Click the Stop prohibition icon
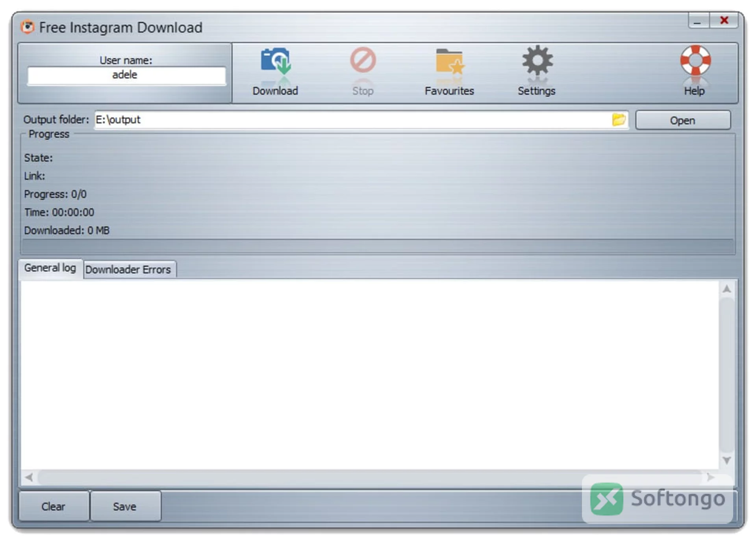Screen dimensions: 756x540 tap(363, 60)
